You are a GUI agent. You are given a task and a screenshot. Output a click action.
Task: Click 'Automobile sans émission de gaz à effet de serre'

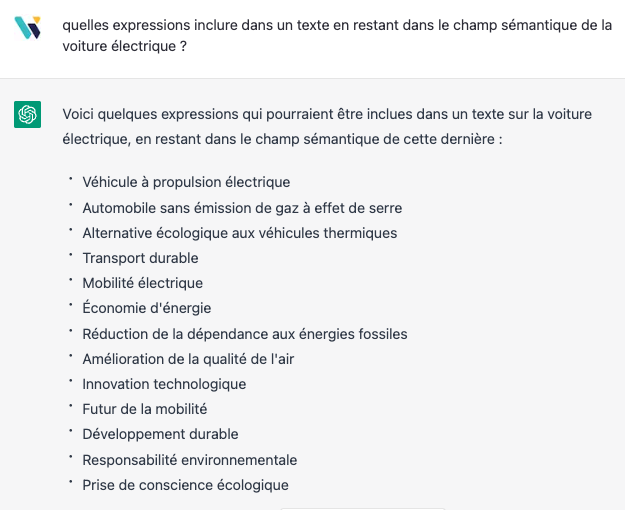[242, 208]
